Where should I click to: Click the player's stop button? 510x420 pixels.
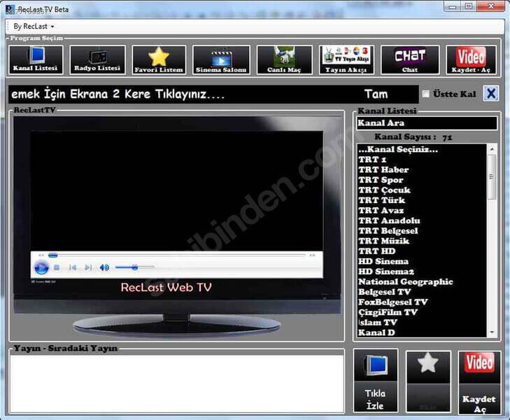point(57,267)
